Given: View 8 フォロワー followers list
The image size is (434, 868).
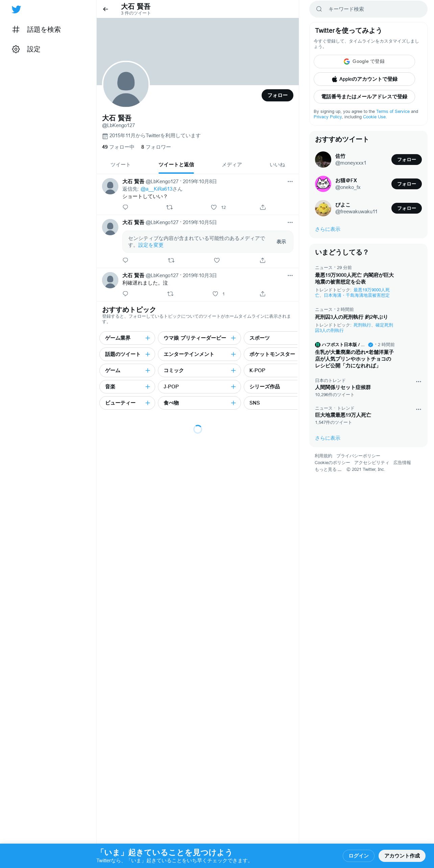Looking at the screenshot, I should coord(156,147).
